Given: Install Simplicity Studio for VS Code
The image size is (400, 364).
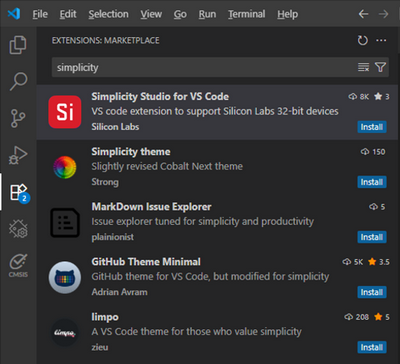Looking at the screenshot, I should pyautogui.click(x=372, y=127).
